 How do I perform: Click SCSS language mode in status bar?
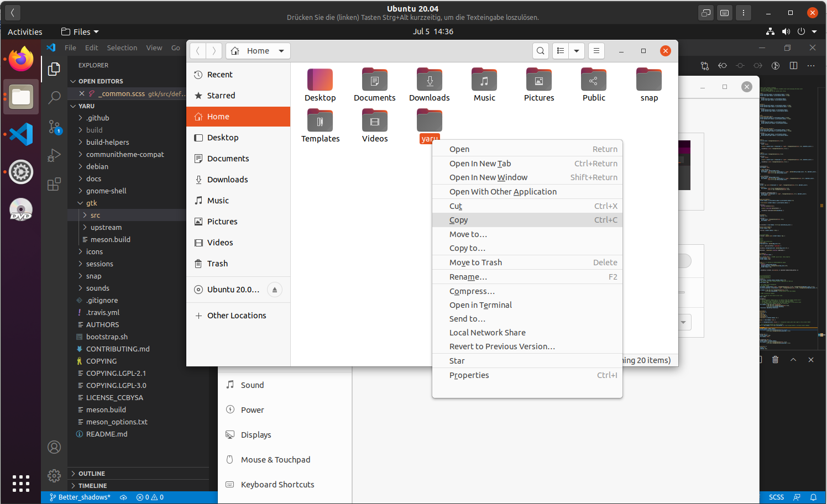(x=776, y=497)
